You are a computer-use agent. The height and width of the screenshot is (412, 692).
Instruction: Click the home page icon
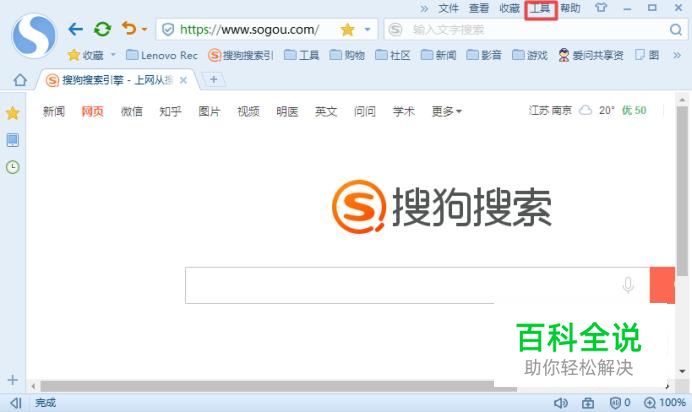point(20,80)
